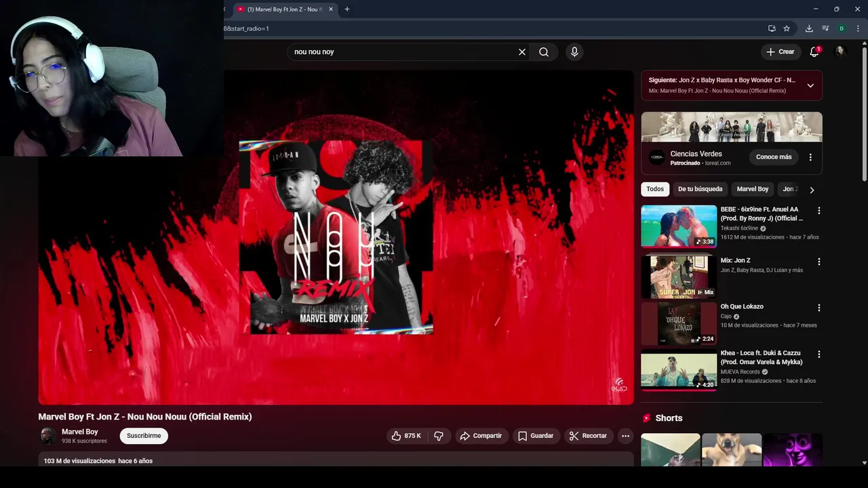Show more filter chips with right arrow

[x=812, y=190]
